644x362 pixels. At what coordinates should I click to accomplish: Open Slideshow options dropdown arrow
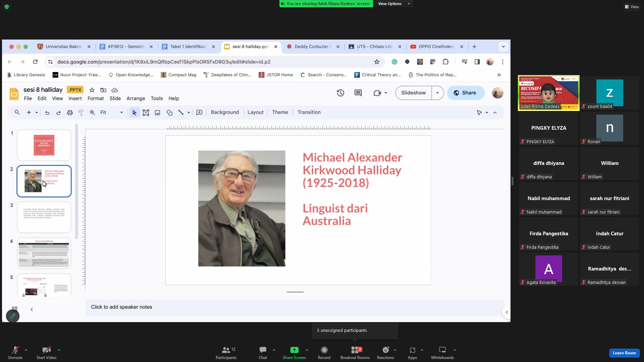[x=437, y=93]
